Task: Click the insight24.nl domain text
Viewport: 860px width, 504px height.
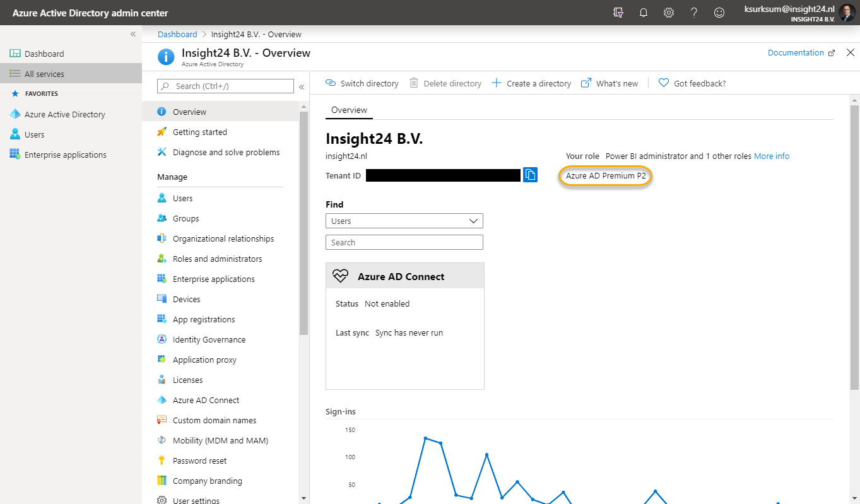Action: coord(346,156)
